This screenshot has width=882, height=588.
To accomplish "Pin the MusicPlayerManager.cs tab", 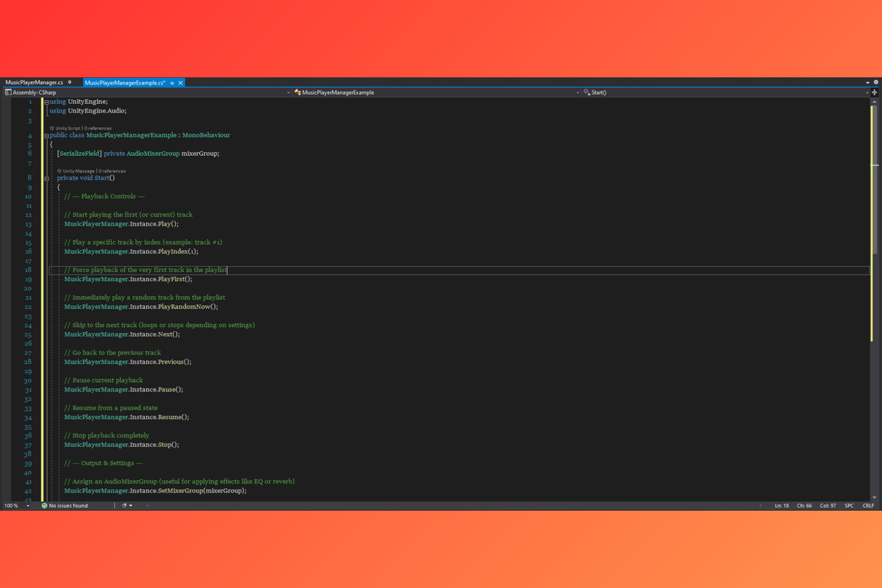I will [x=69, y=82].
